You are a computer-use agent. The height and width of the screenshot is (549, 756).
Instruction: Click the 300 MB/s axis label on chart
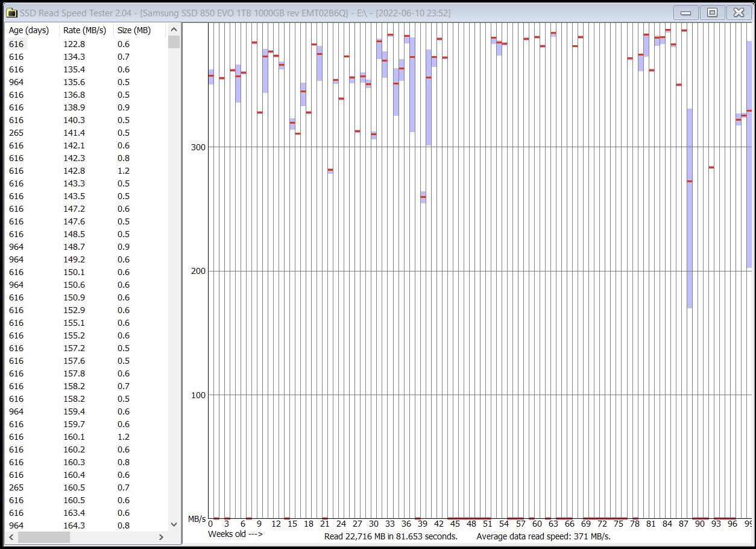tap(197, 147)
